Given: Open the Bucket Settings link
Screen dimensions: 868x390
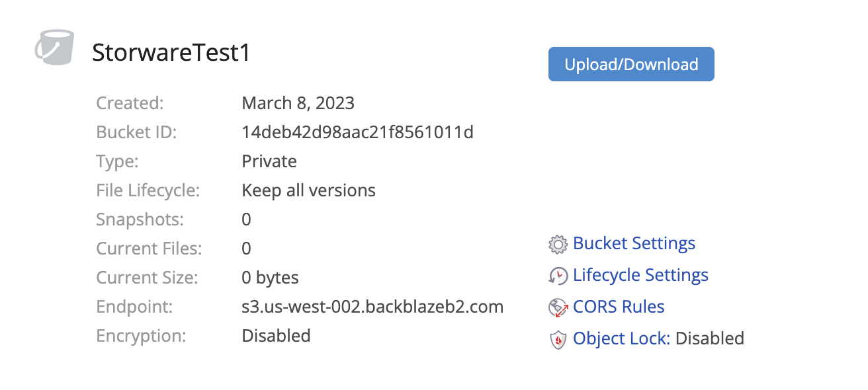Looking at the screenshot, I should (x=634, y=243).
